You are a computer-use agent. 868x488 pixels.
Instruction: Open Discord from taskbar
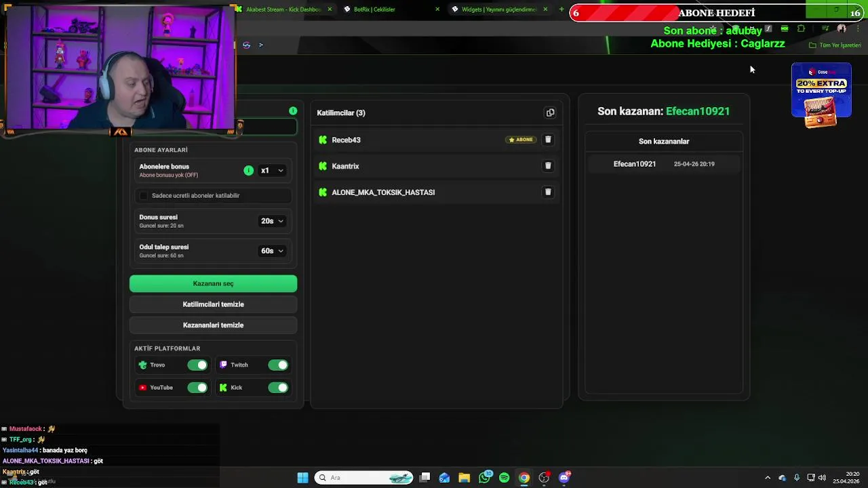[x=564, y=478]
